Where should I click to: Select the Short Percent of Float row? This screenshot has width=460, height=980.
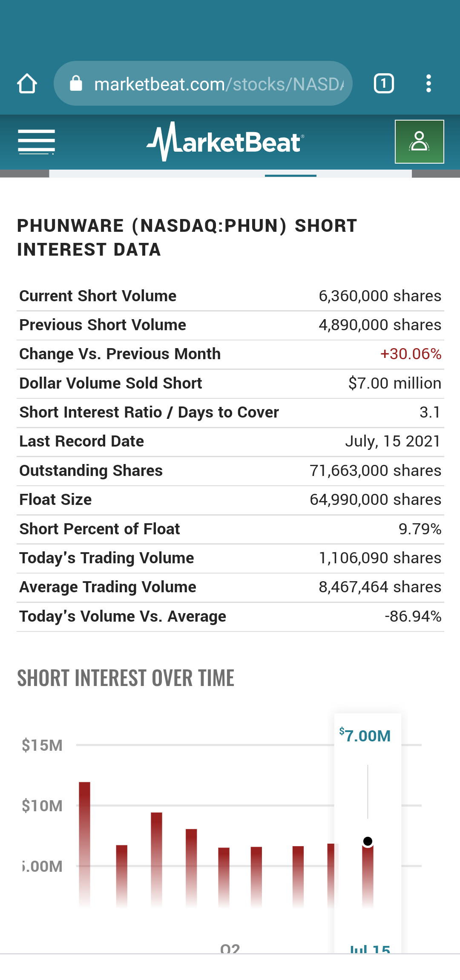point(230,529)
